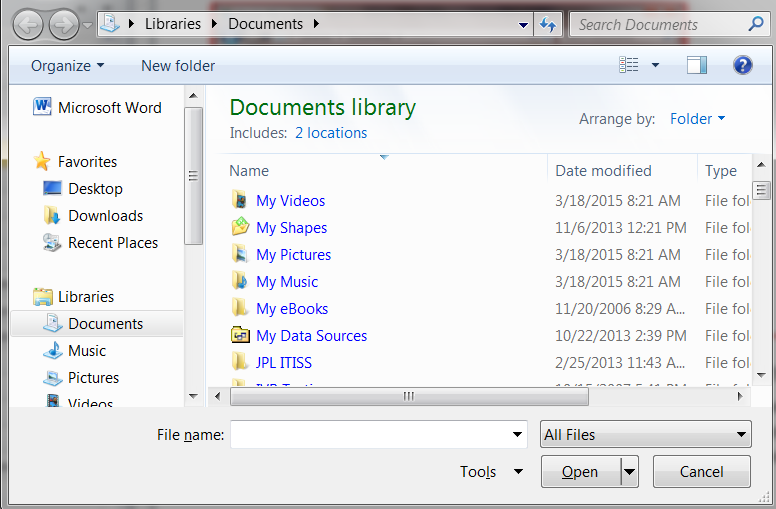Click the My Music folder icon
Image resolution: width=776 pixels, height=509 pixels.
click(240, 281)
